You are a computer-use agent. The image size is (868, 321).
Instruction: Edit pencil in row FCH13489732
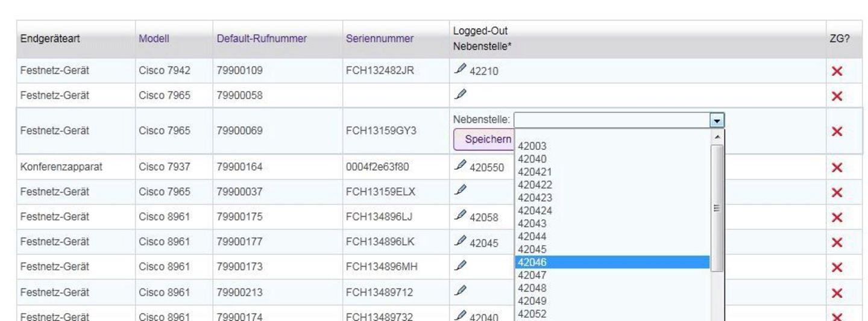[x=461, y=316]
